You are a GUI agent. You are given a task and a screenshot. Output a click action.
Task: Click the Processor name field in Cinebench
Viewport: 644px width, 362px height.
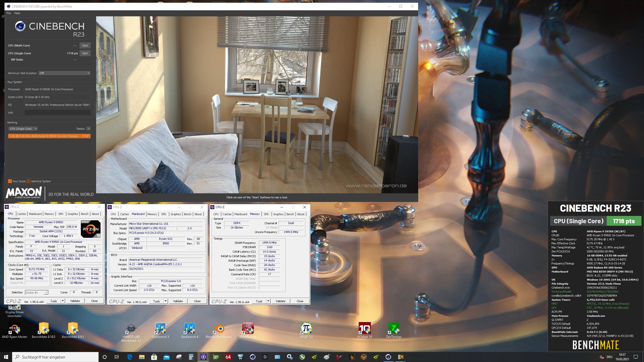tap(57, 89)
